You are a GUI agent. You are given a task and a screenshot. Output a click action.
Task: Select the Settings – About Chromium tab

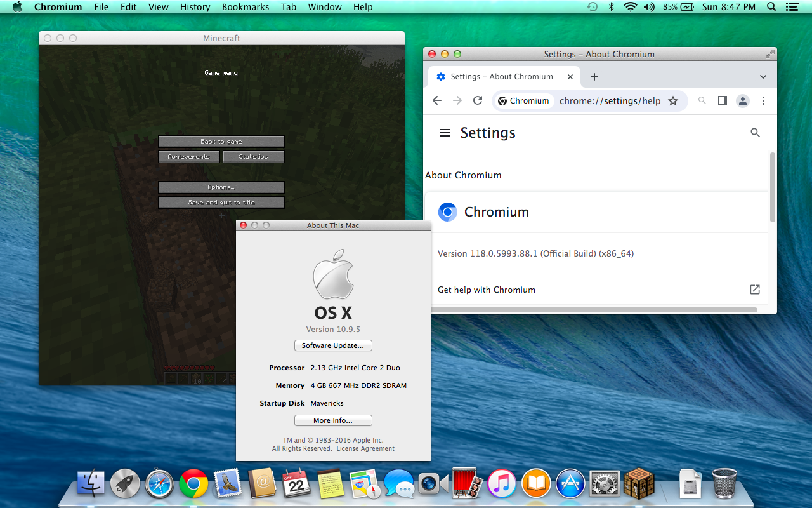click(504, 77)
